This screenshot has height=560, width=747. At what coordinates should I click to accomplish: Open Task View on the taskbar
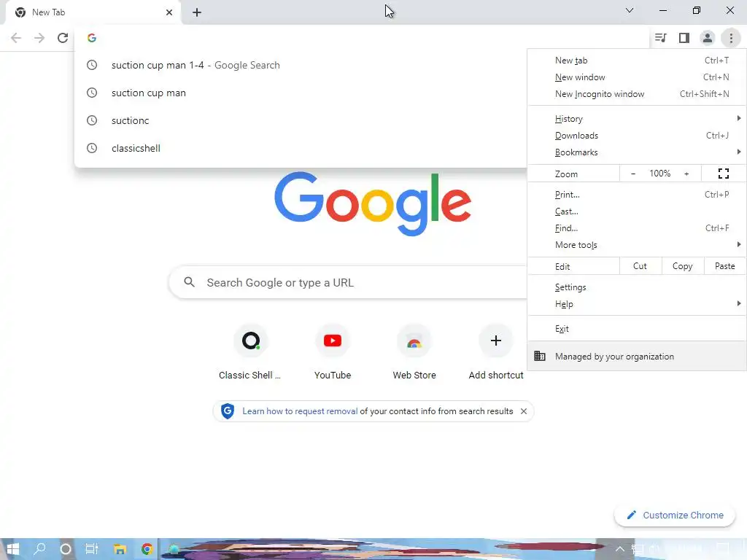click(92, 549)
